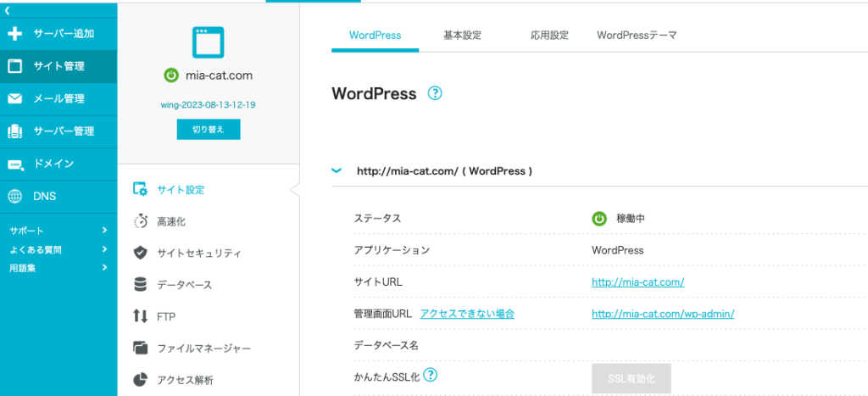Click the shield icon for サイトセキュリティ
The height and width of the screenshot is (396, 868).
[141, 253]
